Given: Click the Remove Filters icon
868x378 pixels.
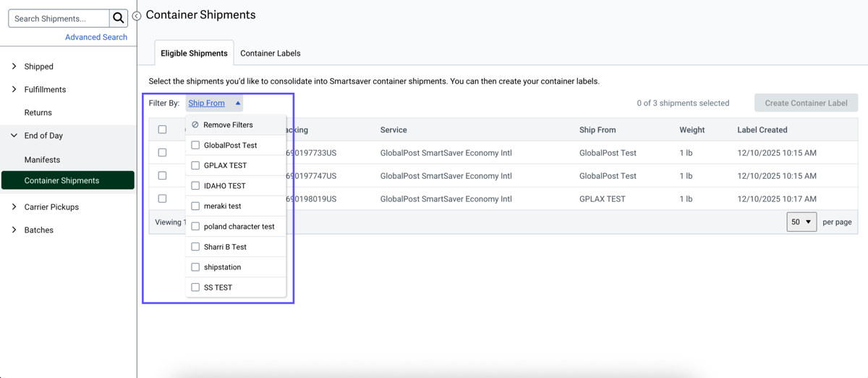Looking at the screenshot, I should pos(195,125).
